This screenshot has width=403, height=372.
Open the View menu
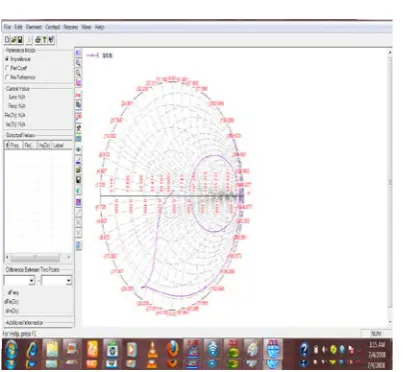pyautogui.click(x=86, y=27)
